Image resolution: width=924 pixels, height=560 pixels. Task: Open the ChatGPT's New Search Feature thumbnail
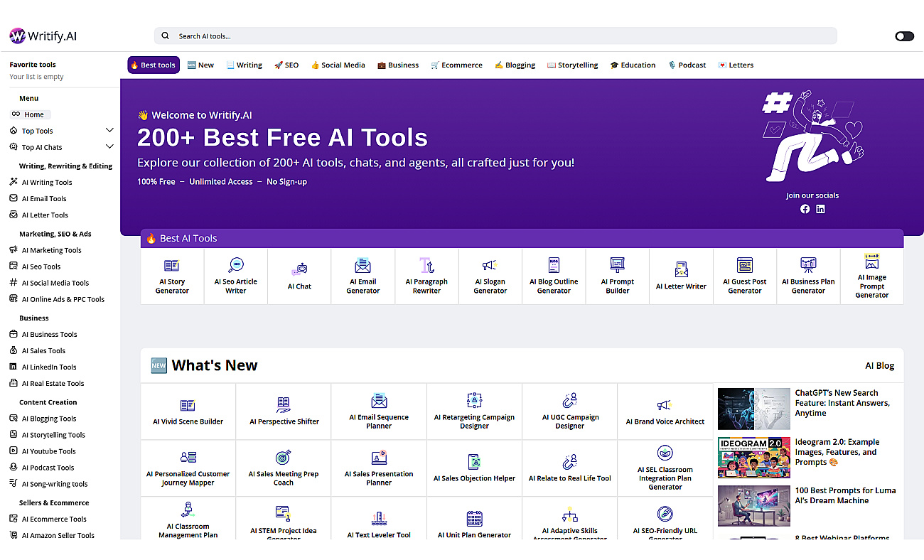click(753, 409)
